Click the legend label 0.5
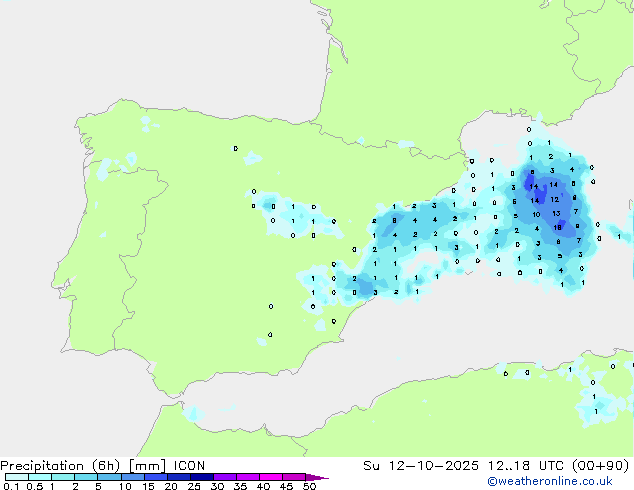634x490 pixels. 34,486
